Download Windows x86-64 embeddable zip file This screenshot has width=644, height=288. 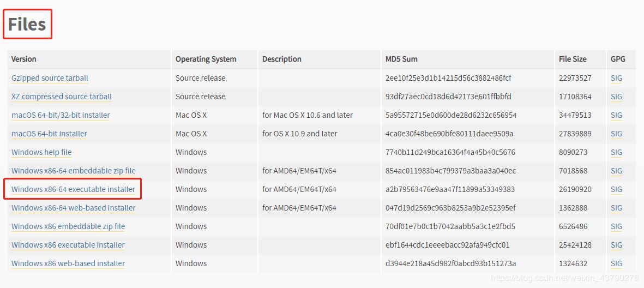[74, 171]
